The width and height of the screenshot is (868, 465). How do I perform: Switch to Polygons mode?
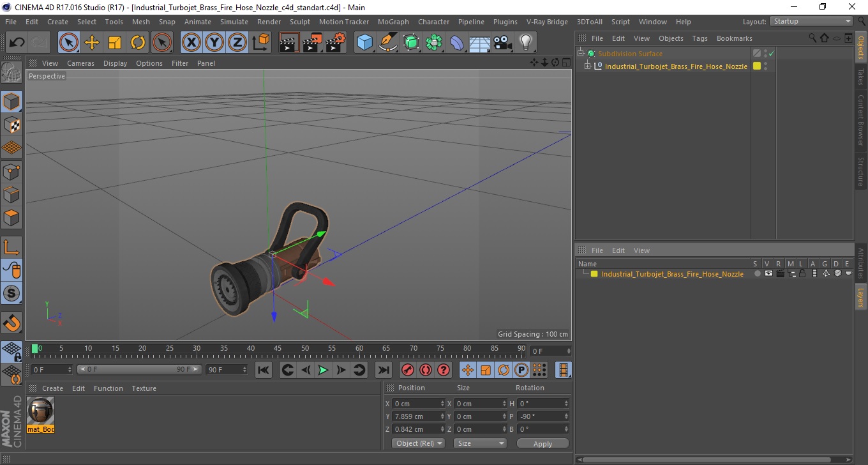click(x=11, y=217)
